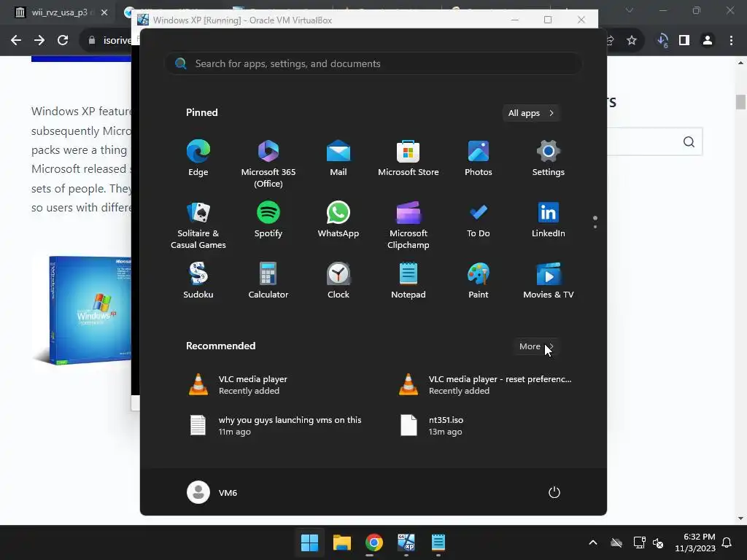Bookmark page with star icon in Chrome
Image resolution: width=747 pixels, height=560 pixels.
[632, 41]
